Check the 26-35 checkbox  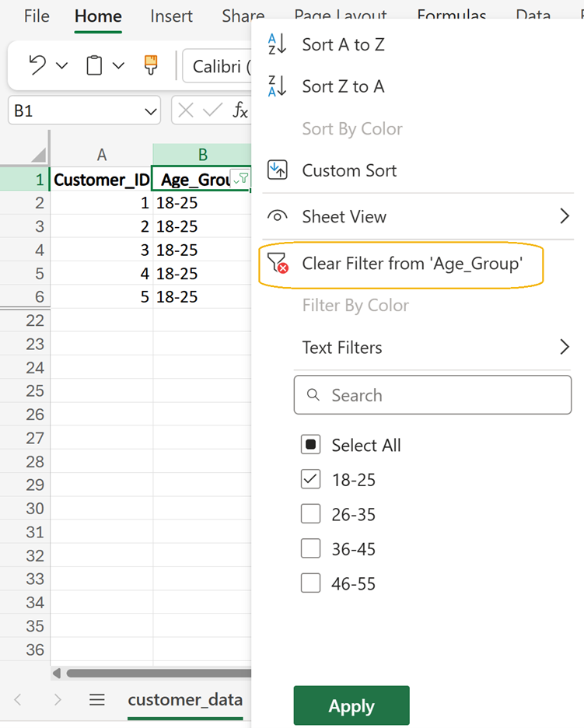coord(310,514)
